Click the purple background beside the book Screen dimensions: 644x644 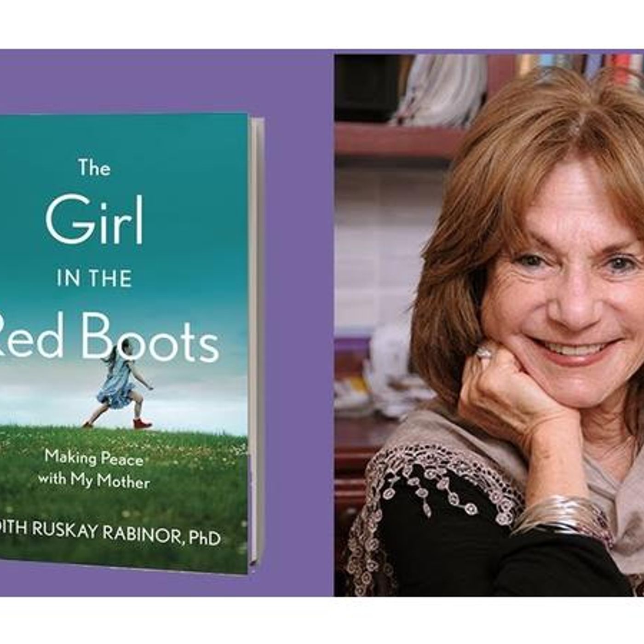[x=299, y=322]
